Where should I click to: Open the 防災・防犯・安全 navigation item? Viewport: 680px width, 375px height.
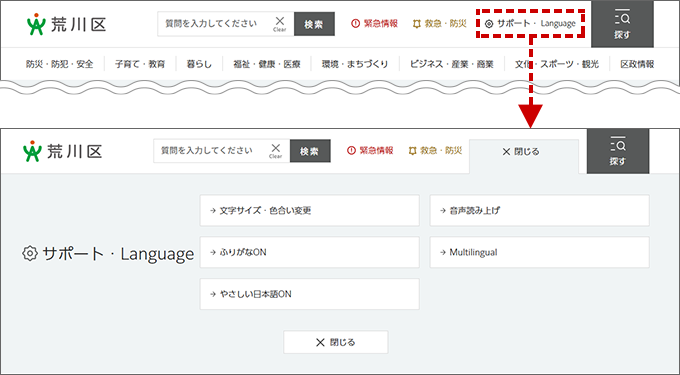[x=59, y=64]
